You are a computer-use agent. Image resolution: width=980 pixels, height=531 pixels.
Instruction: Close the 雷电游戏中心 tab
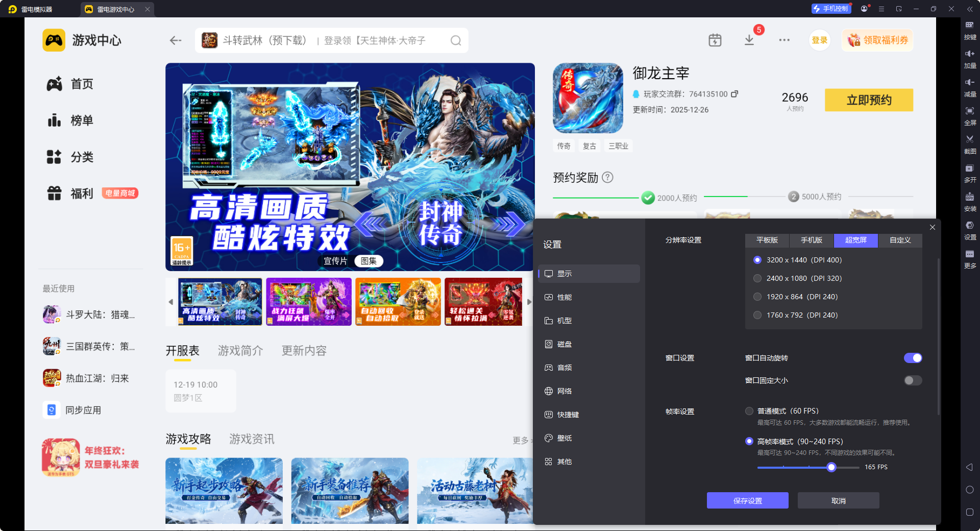147,9
